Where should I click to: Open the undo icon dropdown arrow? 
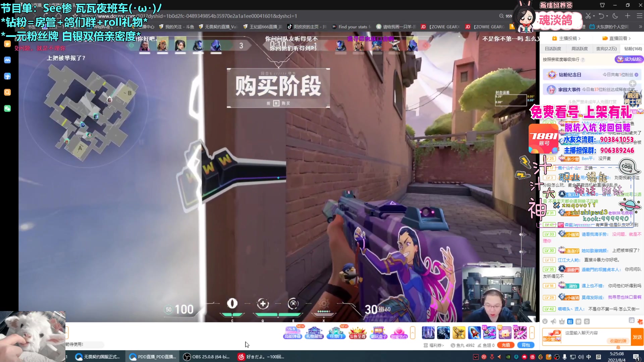(x=607, y=16)
